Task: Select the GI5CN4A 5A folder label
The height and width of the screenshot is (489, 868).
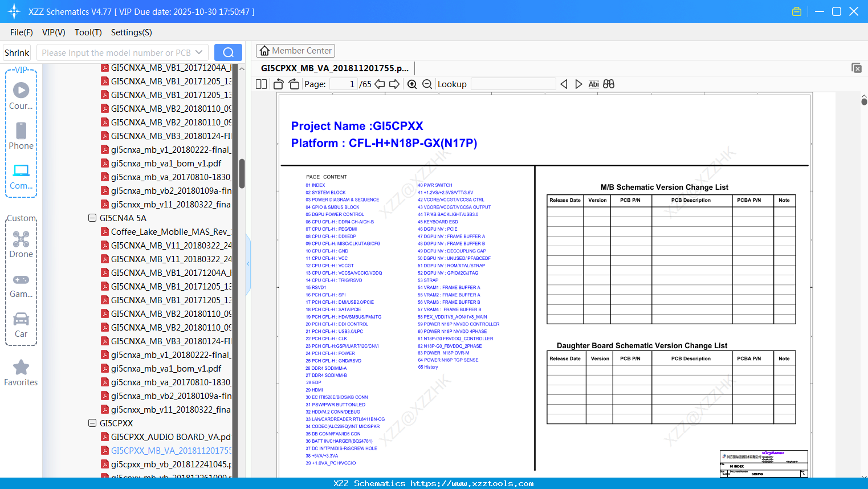Action: click(x=123, y=218)
